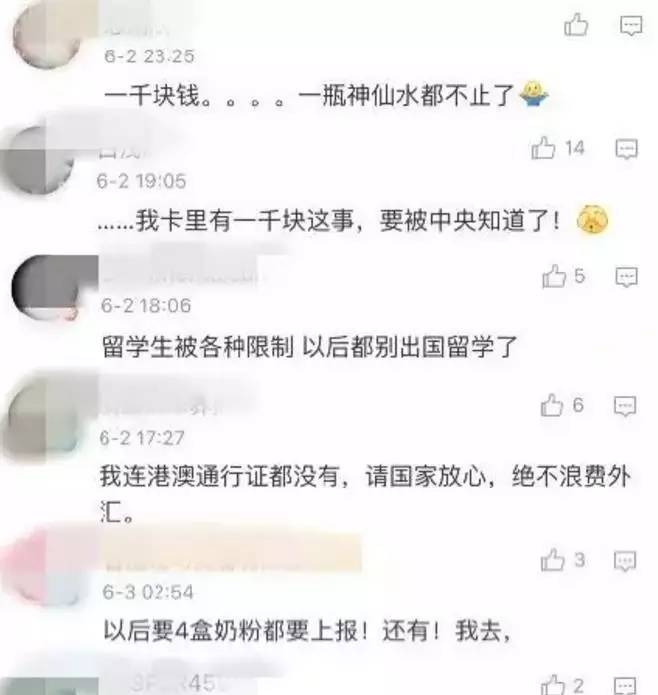Like the 神仙水 comment at top
Viewport: 658px width, 695px height.
[576, 25]
